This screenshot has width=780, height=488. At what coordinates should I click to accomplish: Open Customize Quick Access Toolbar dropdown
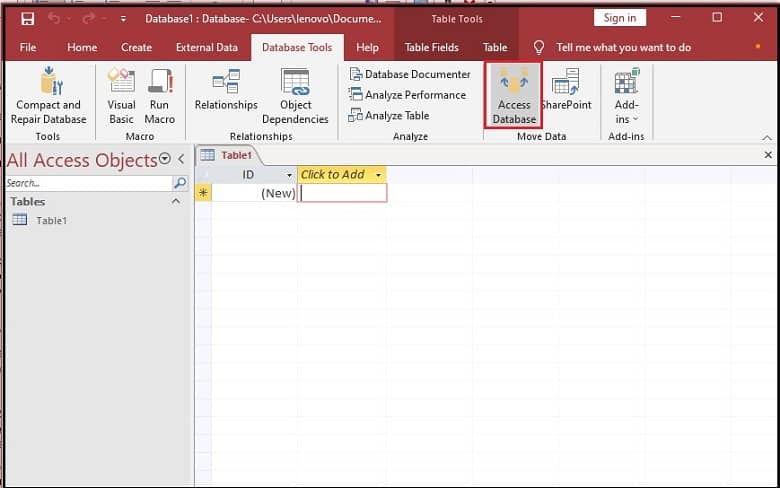123,19
